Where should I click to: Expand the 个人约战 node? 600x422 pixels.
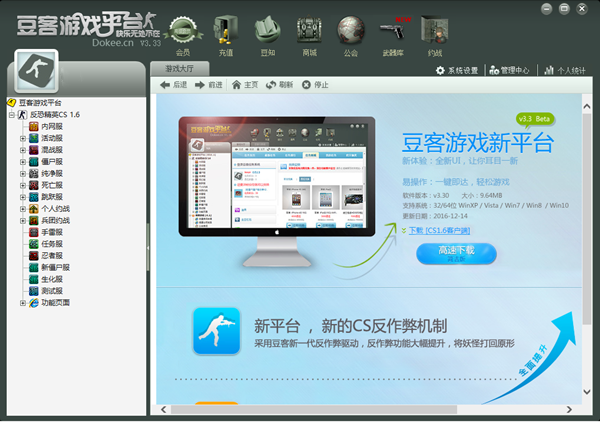coord(23,209)
